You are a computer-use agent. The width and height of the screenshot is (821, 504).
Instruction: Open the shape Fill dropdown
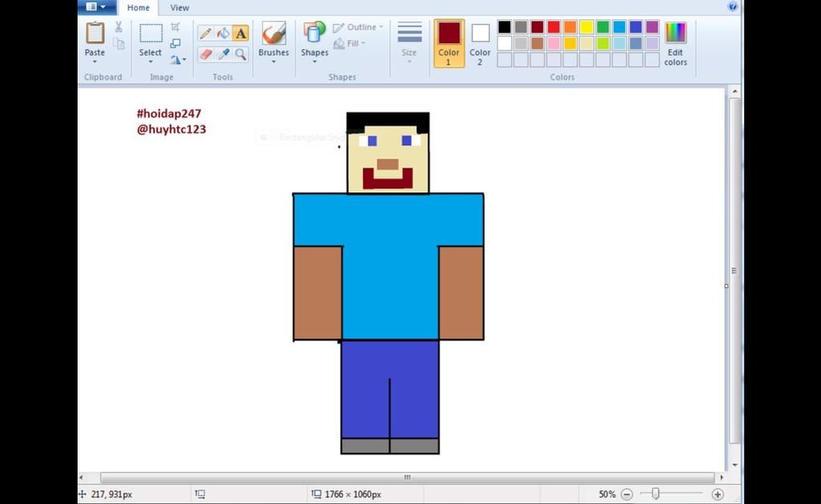pyautogui.click(x=350, y=43)
